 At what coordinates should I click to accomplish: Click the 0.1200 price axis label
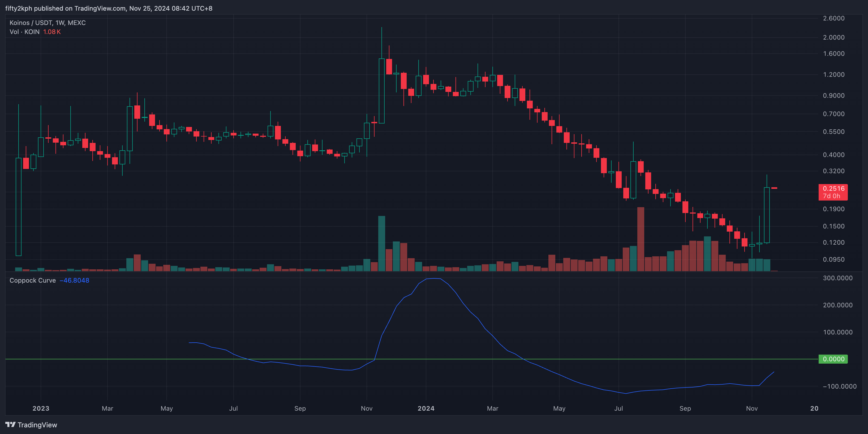point(834,242)
